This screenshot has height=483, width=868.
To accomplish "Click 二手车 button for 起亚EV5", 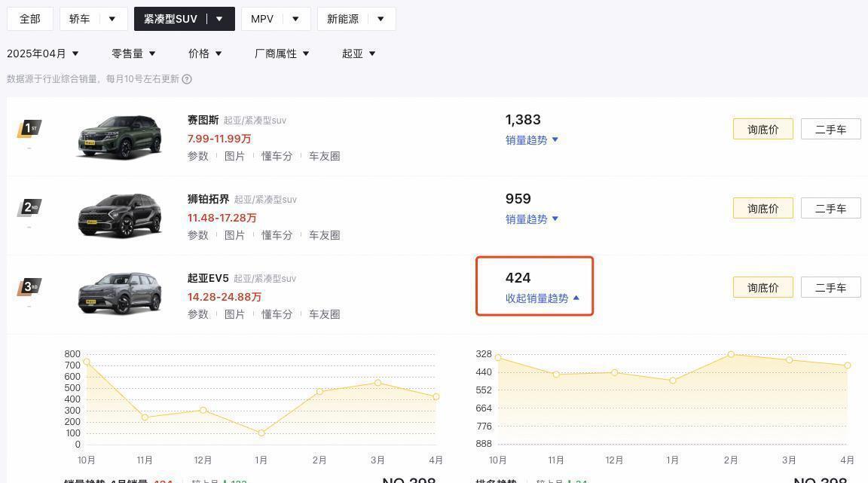I will pyautogui.click(x=831, y=288).
